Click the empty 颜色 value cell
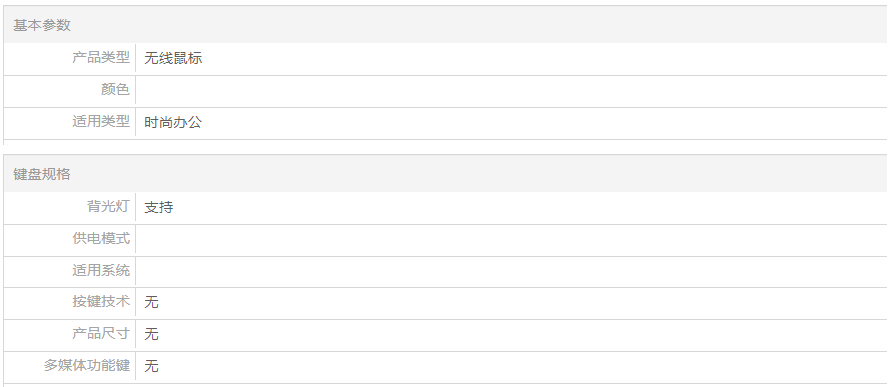 (x=511, y=91)
